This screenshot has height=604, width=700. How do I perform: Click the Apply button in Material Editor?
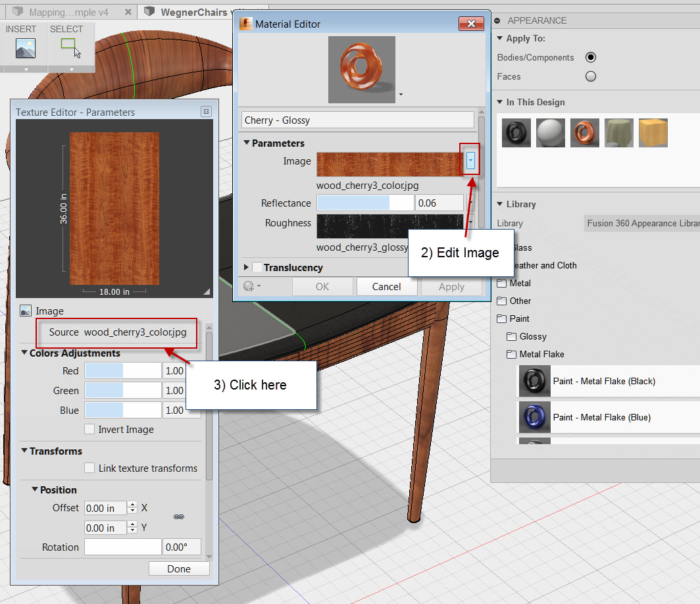[x=451, y=286]
